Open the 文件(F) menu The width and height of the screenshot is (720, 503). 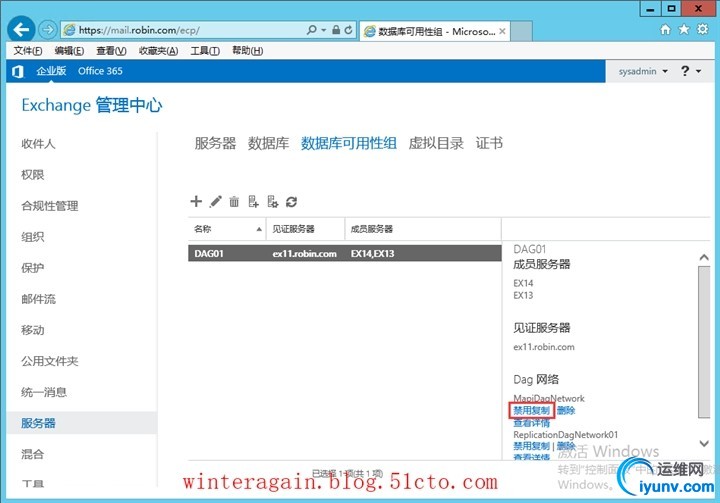pos(28,51)
